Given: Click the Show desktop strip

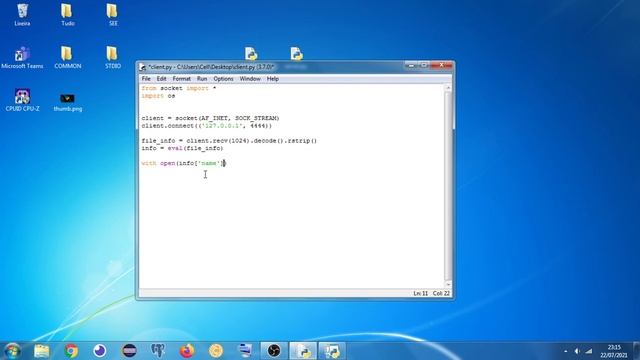Looking at the screenshot, I should coord(636,351).
